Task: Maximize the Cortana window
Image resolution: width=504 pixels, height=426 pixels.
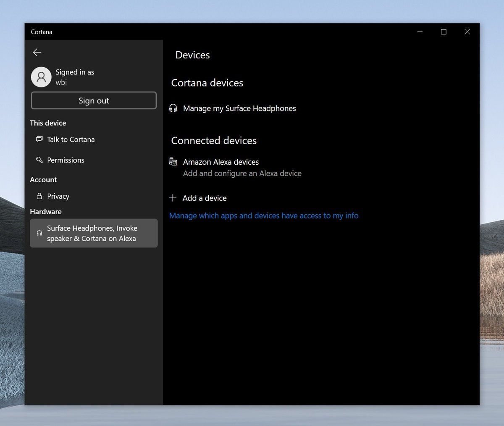Action: [444, 32]
